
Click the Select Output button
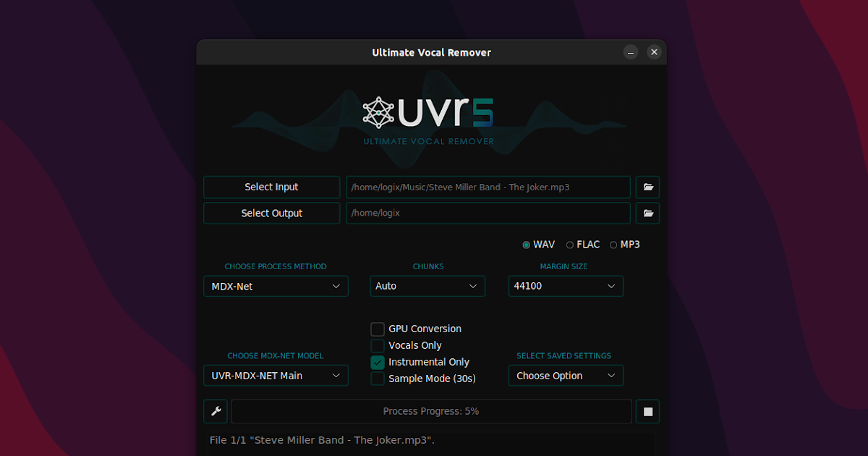271,213
